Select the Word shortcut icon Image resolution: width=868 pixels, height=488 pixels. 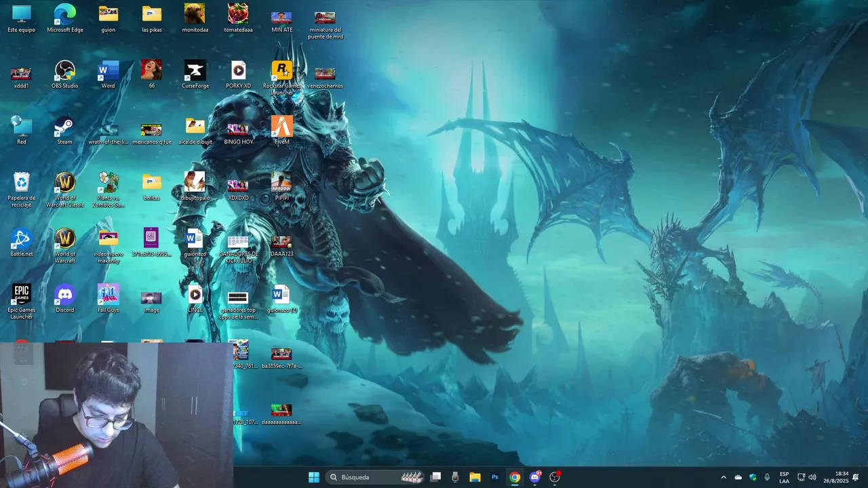pyautogui.click(x=108, y=75)
